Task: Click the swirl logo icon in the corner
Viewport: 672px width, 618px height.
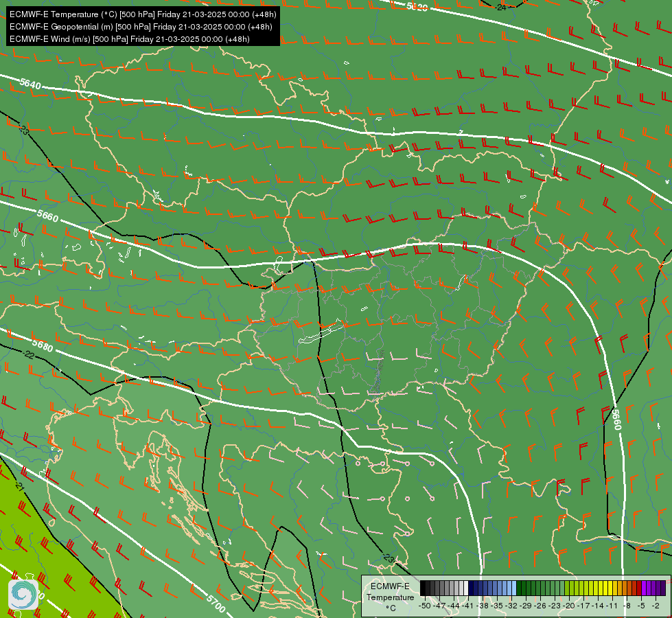Action: click(23, 595)
